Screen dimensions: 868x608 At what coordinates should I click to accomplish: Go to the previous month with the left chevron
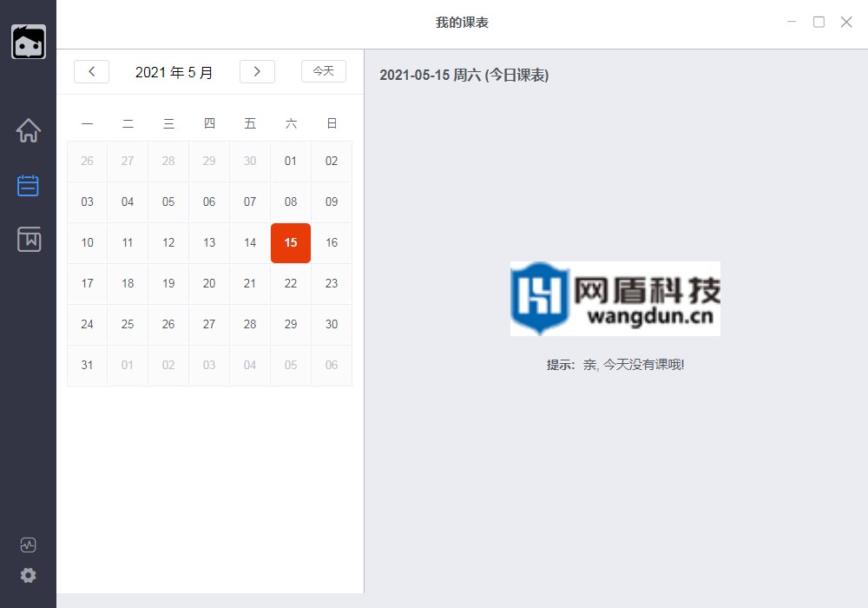click(91, 71)
